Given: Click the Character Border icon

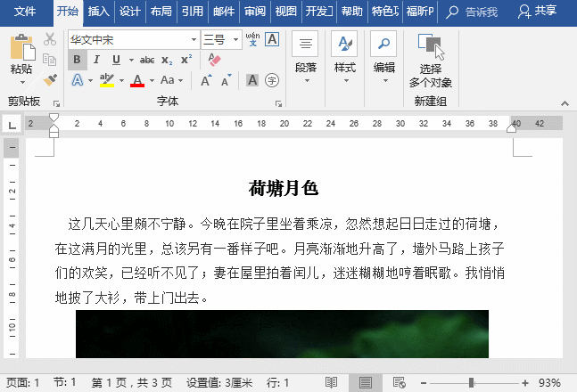Looking at the screenshot, I should [x=272, y=39].
